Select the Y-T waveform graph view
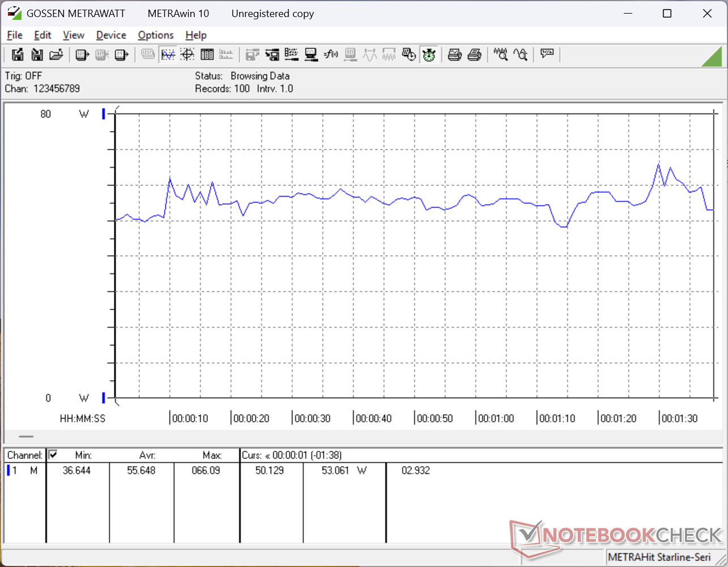Screen dimensions: 728x567 pos(168,54)
